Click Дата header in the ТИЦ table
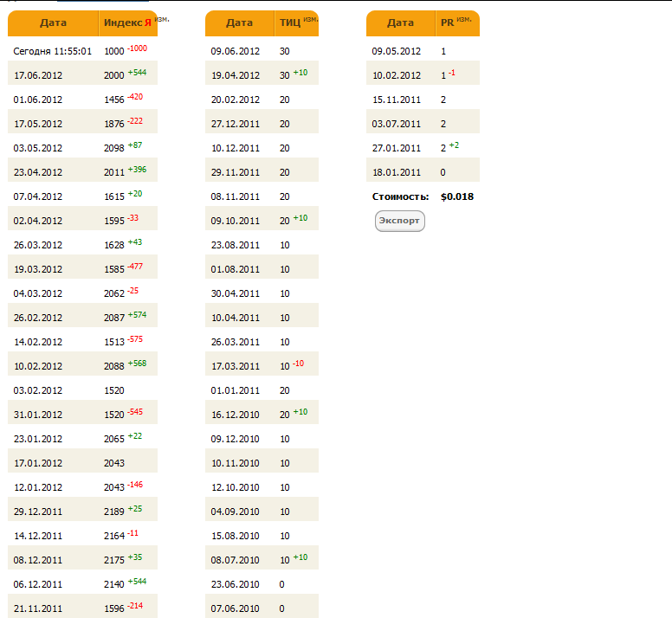The image size is (672, 618). (239, 23)
